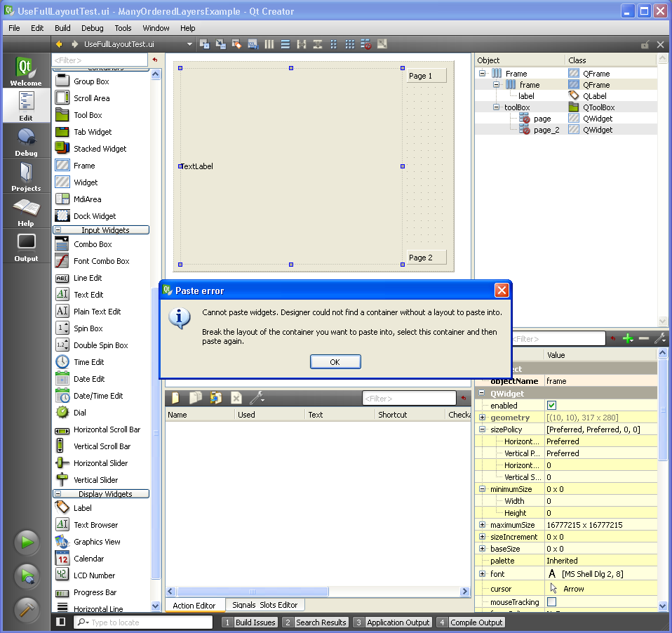Click the Break Layout toolbar icon

coord(366,44)
